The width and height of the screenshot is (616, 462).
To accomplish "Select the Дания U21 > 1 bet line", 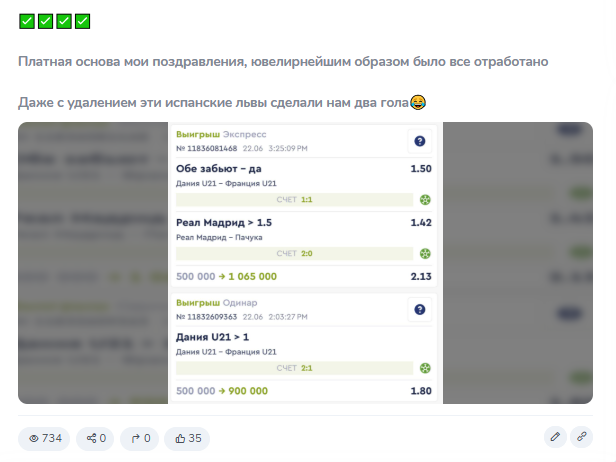I will pos(212,337).
